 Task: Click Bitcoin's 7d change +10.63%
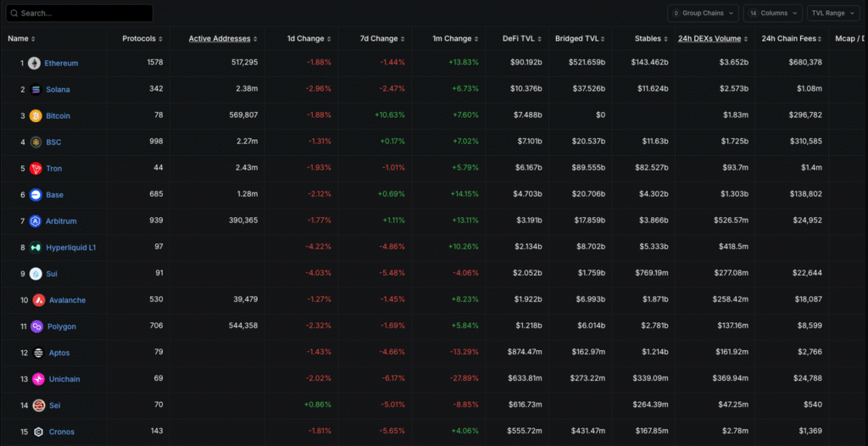point(391,114)
